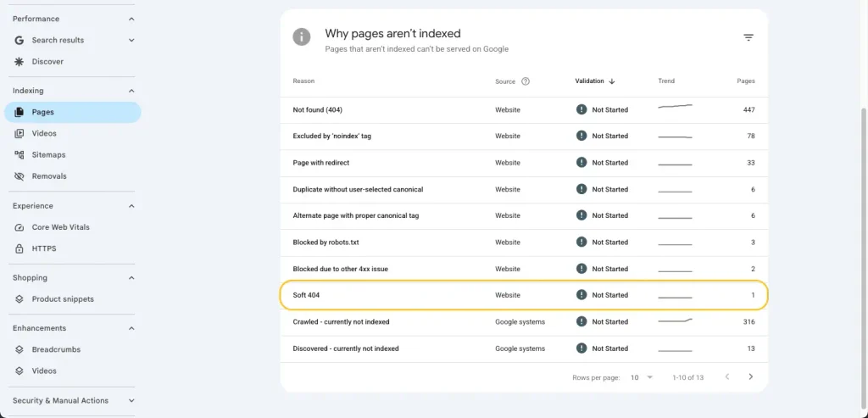Image resolution: width=868 pixels, height=418 pixels.
Task: Open the Soft 404 row
Action: (x=524, y=295)
